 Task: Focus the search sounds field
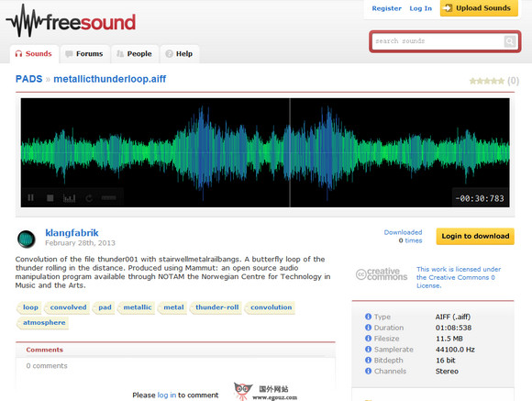(438, 41)
